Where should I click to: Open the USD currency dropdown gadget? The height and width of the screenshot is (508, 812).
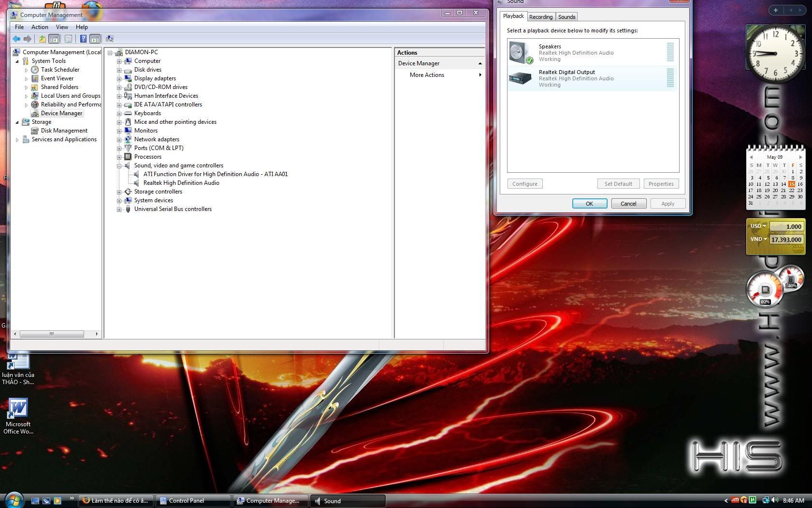[x=758, y=226]
